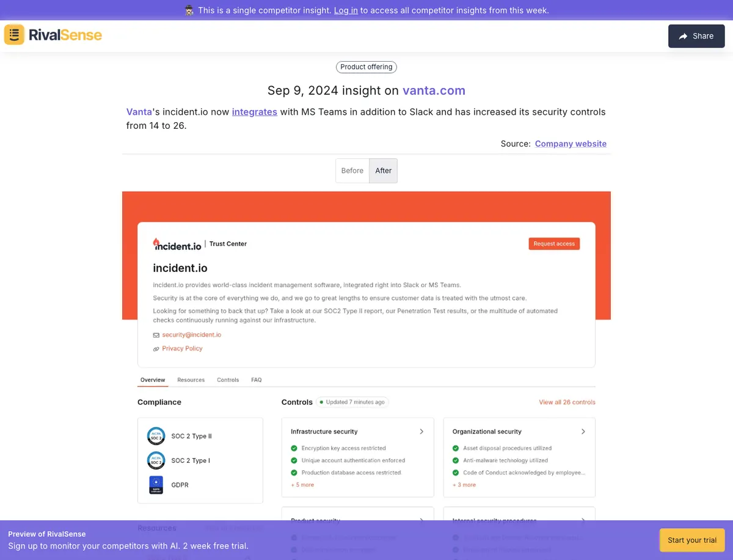
Task: Select the Overview tab
Action: tap(153, 380)
